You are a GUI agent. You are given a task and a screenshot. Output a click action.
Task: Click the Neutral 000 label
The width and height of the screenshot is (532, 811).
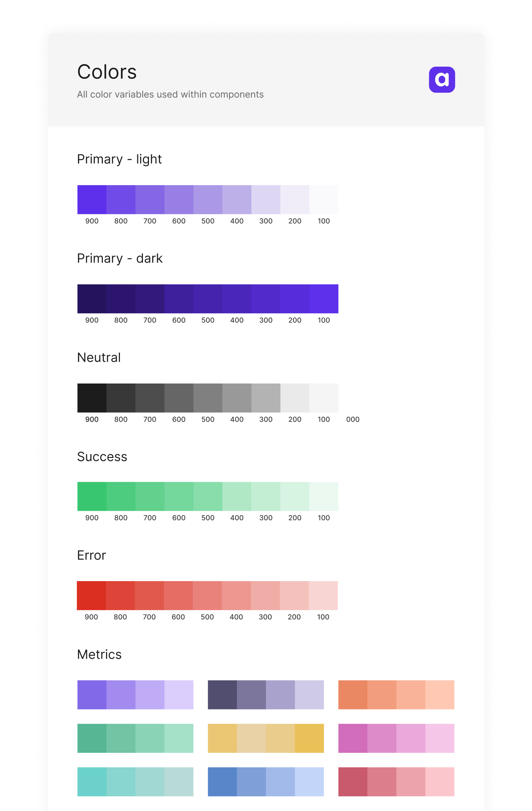(x=353, y=419)
